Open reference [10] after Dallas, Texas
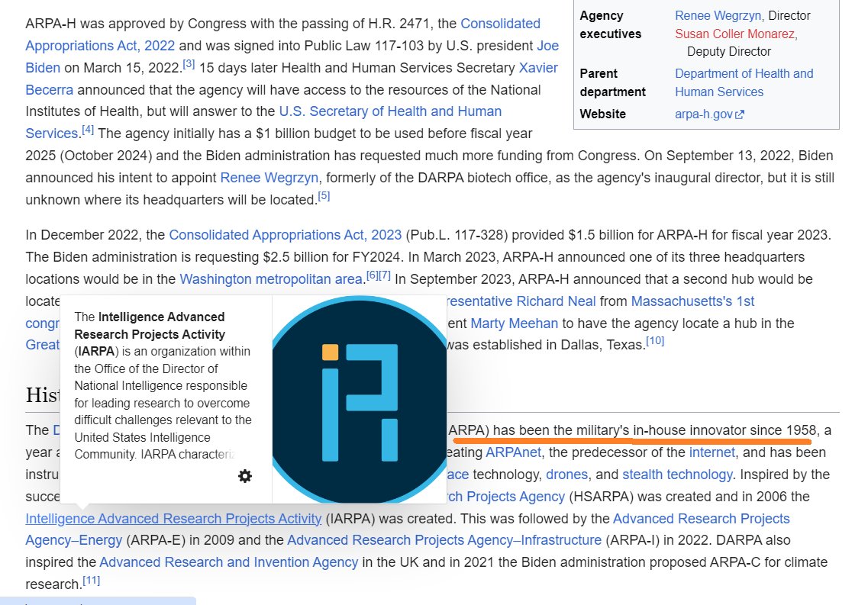Image resolution: width=868 pixels, height=605 pixels. (x=656, y=341)
